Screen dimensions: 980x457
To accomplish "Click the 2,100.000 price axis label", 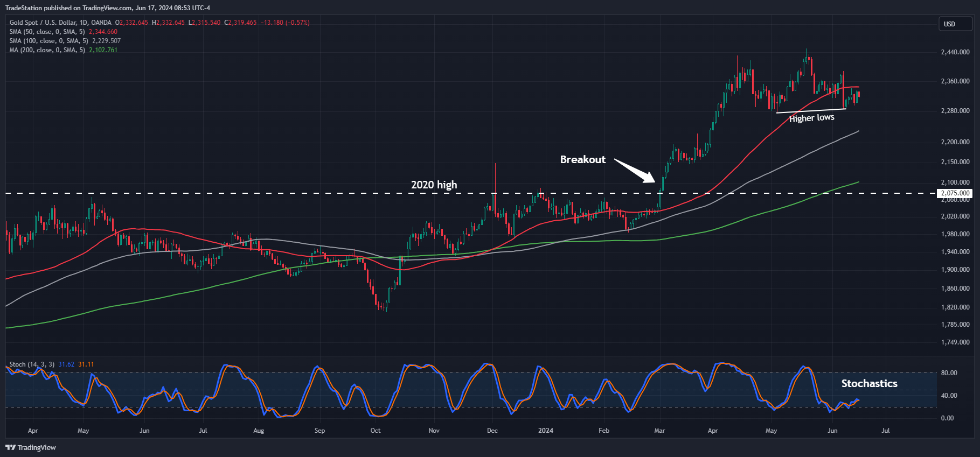I will tap(955, 182).
